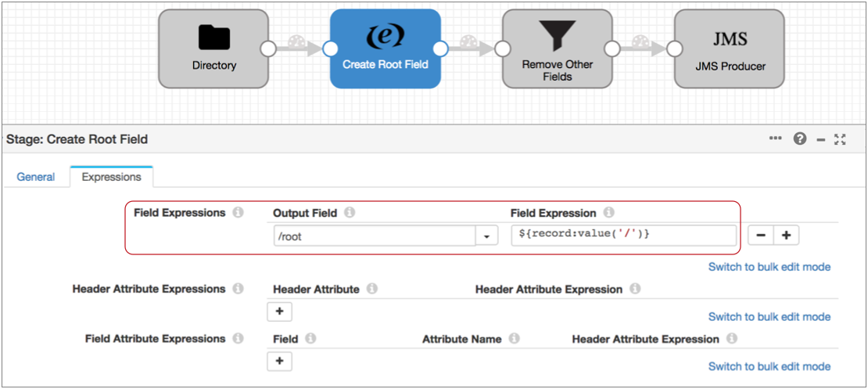Select the Remove Other Fields stage
868x389 pixels.
(x=557, y=49)
